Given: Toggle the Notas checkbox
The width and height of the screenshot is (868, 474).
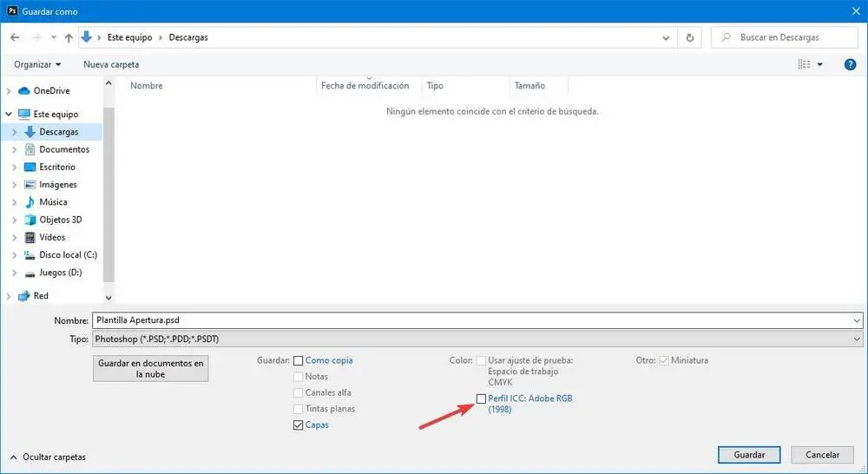Looking at the screenshot, I should [299, 377].
